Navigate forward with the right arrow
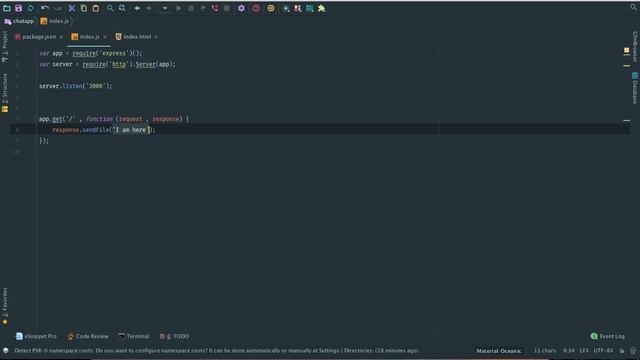This screenshot has width=640, height=360. click(149, 8)
